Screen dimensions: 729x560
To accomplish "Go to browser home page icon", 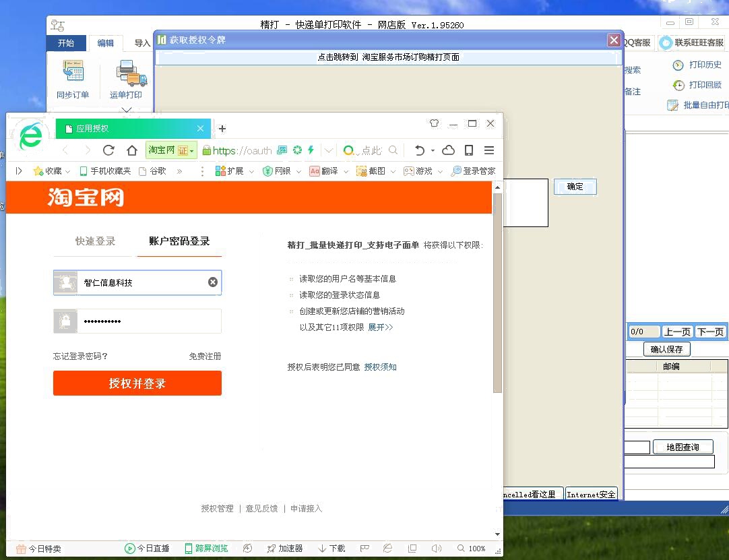I will (x=132, y=150).
